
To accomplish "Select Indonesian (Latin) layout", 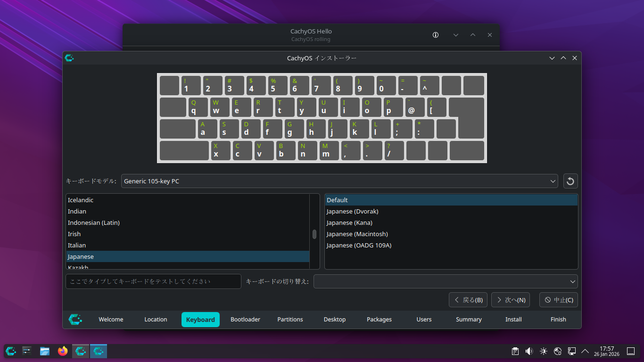I will click(x=188, y=222).
